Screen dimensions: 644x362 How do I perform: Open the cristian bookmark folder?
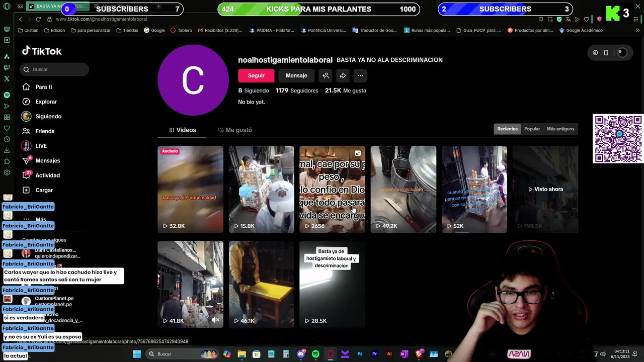(x=28, y=30)
